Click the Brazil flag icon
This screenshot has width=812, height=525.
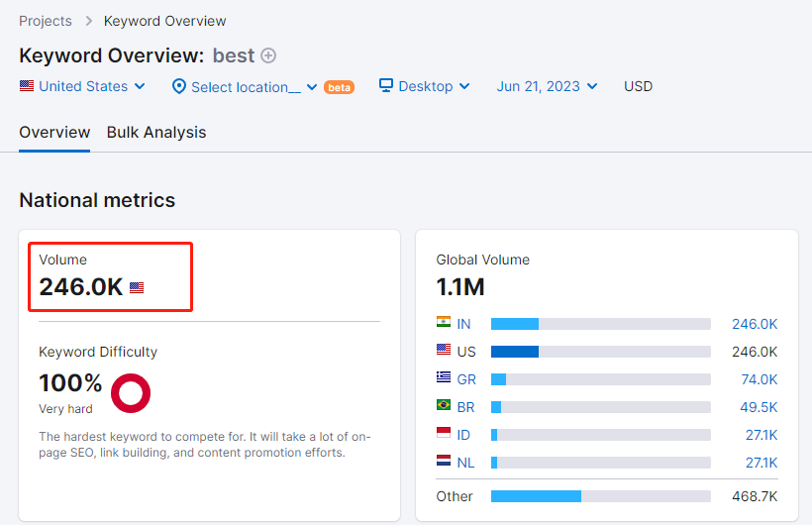444,406
